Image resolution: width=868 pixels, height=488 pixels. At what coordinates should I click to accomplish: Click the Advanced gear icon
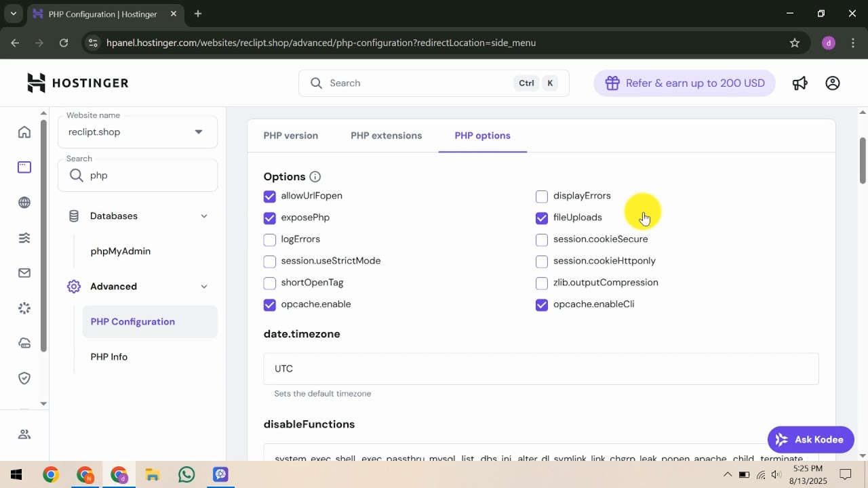click(x=74, y=287)
